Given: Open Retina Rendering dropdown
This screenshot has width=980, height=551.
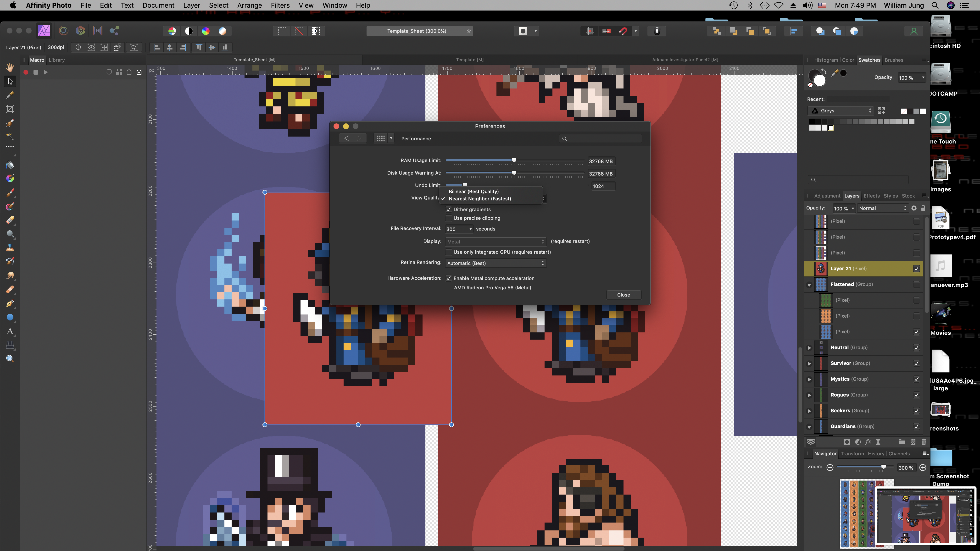Looking at the screenshot, I should pos(496,263).
